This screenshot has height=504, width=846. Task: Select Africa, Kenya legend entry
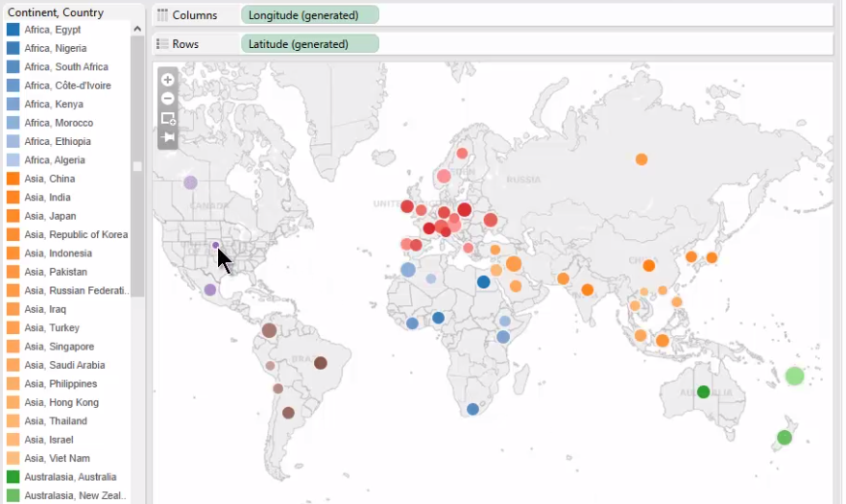54,105
